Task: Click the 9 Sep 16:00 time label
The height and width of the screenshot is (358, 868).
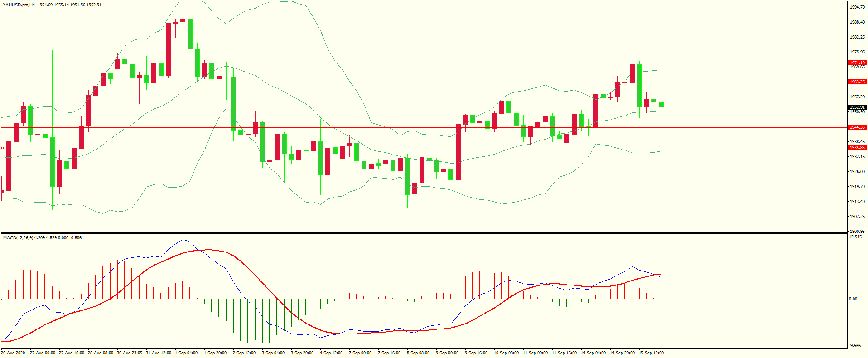Action: pyautogui.click(x=476, y=353)
